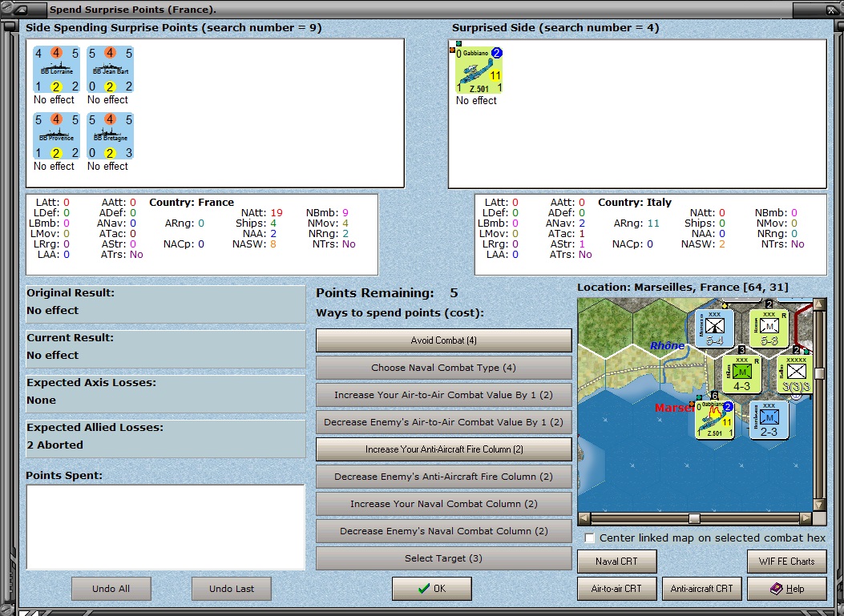Increase Your Air-to-Air Combat Value By 1
The width and height of the screenshot is (844, 616).
[443, 395]
